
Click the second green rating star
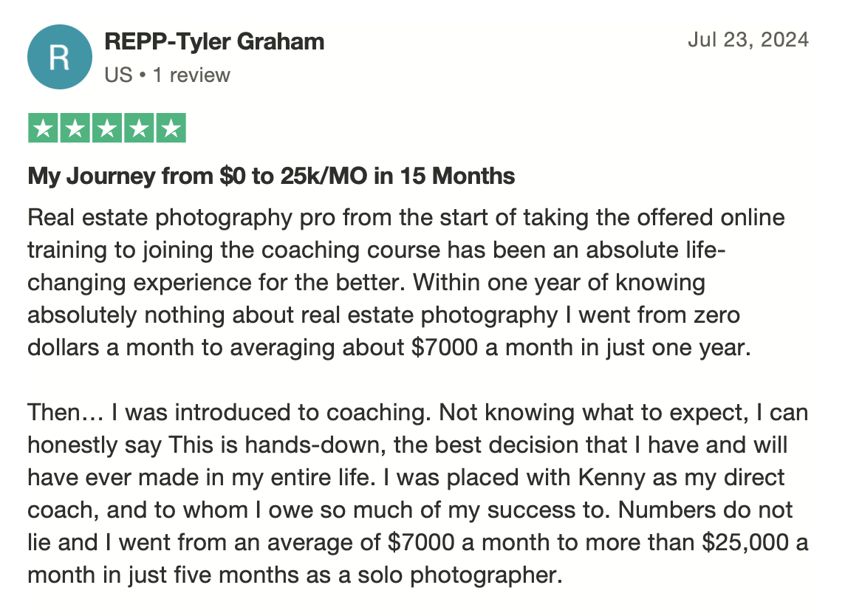tap(75, 129)
